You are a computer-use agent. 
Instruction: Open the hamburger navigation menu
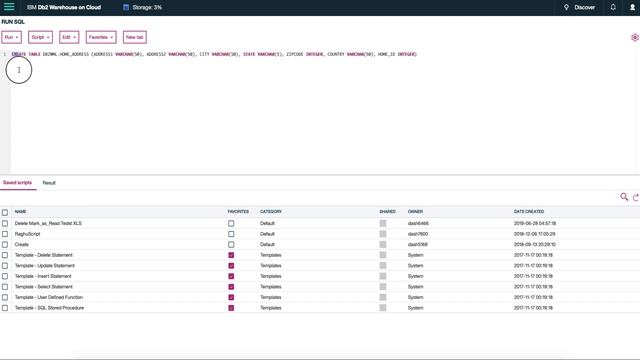click(9, 7)
